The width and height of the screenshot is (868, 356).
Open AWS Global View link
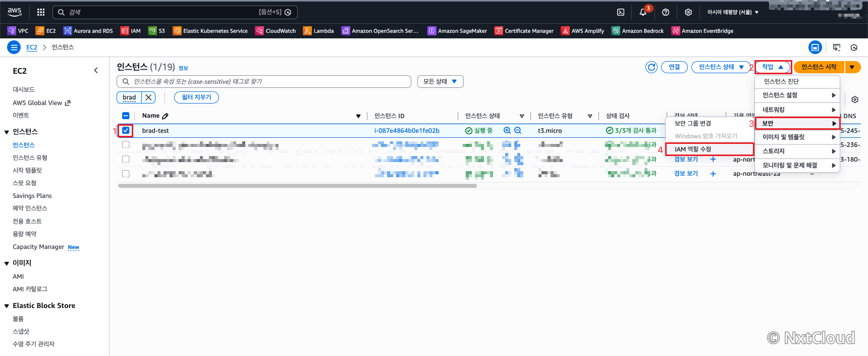click(x=41, y=103)
